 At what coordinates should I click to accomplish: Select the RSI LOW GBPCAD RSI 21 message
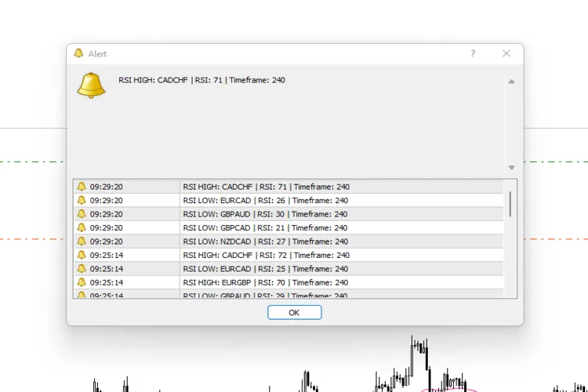pyautogui.click(x=265, y=227)
